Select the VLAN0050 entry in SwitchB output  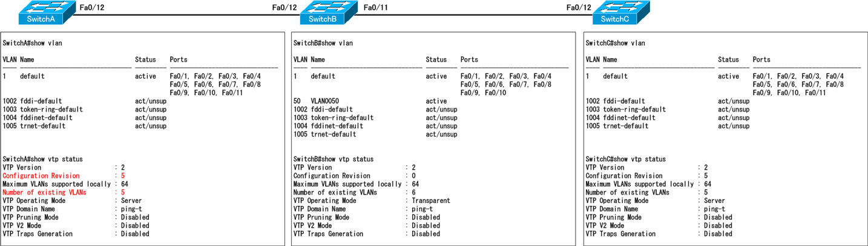click(324, 101)
